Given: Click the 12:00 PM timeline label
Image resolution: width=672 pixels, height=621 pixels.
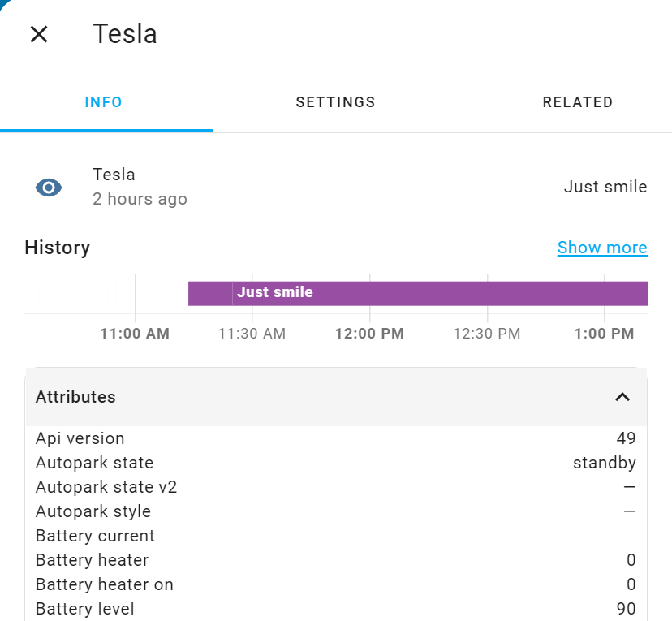Looking at the screenshot, I should 370,333.
